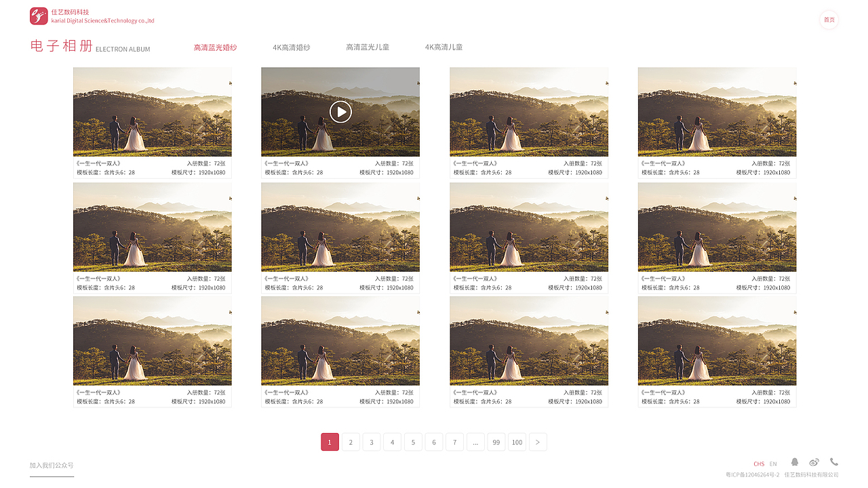Screen dimensions: 868x488
Task: Open the 4K高清儿童 tab
Action: [444, 47]
